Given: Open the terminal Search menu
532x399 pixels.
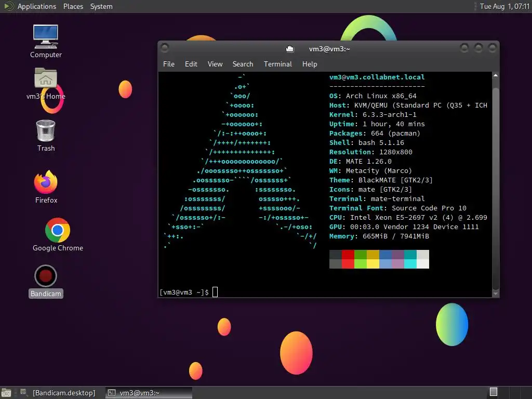Looking at the screenshot, I should coord(243,64).
